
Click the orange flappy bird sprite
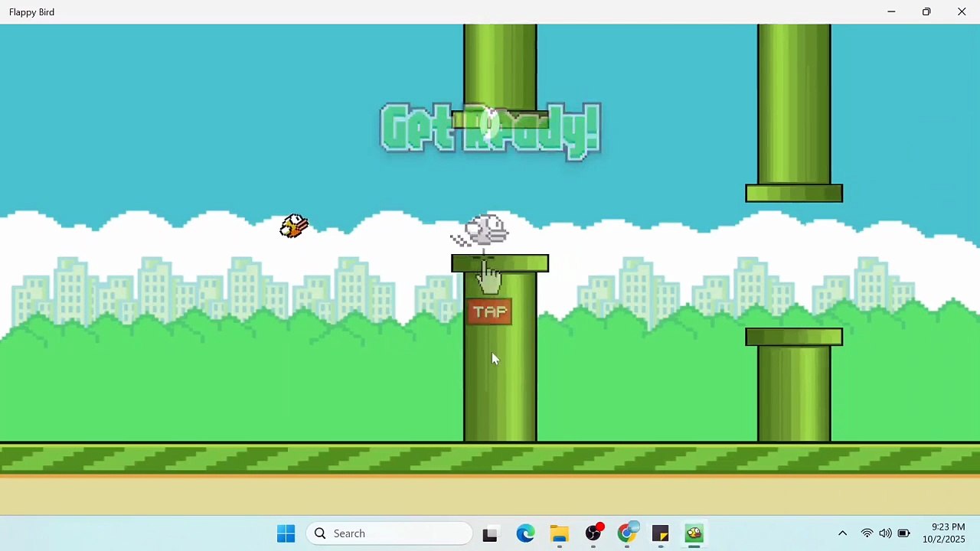point(294,226)
